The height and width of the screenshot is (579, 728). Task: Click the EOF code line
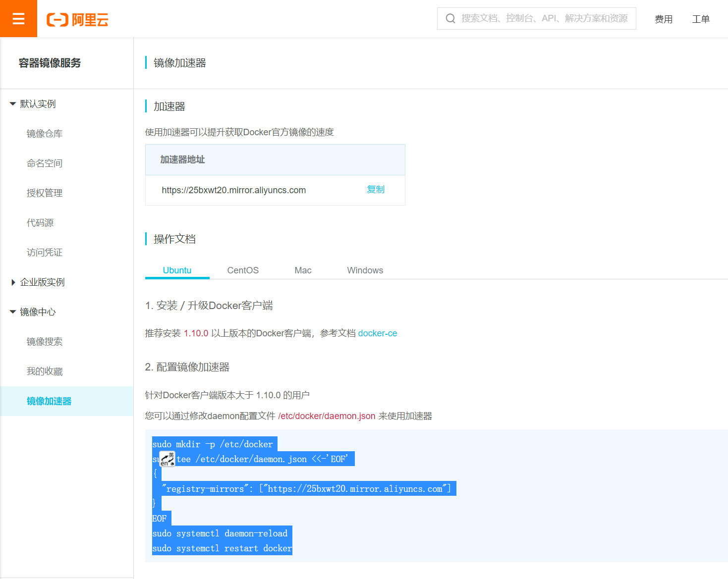(x=160, y=519)
